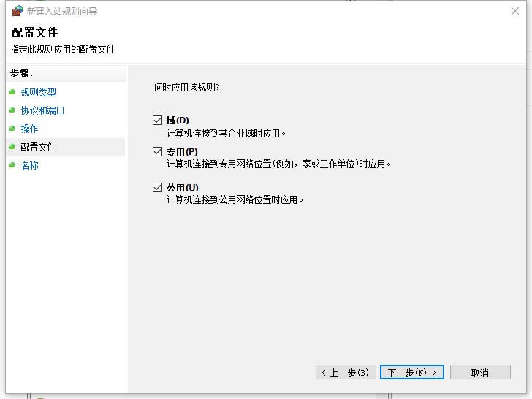Open the 协议和端口 step
Screen dimensions: 532x399
[42, 110]
